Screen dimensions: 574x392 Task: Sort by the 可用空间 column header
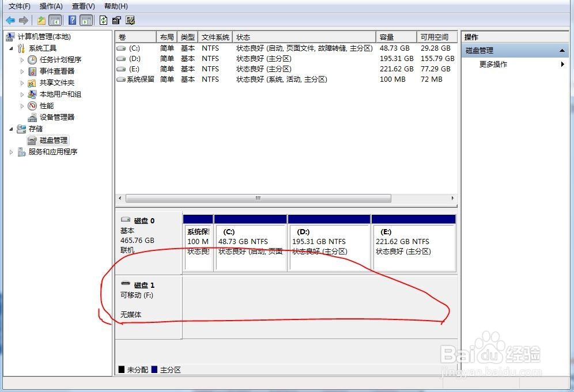click(437, 37)
